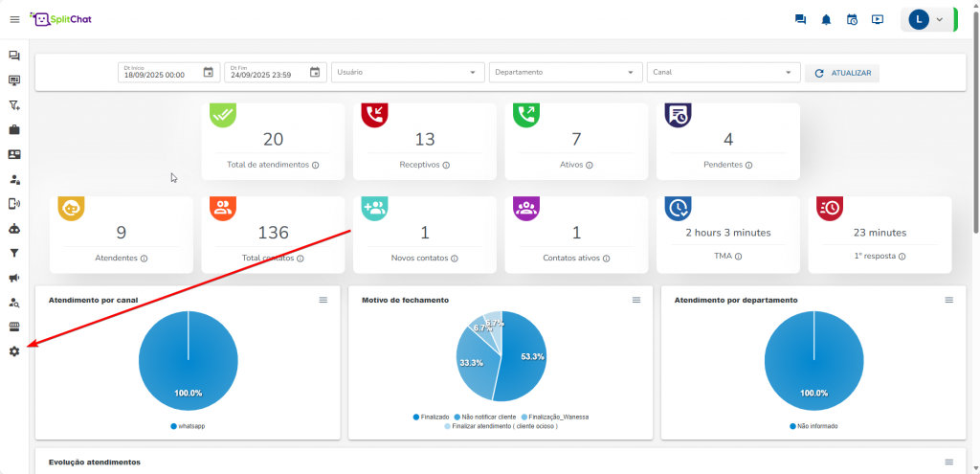
Task: Click the info icon next to TMA
Action: click(x=739, y=257)
